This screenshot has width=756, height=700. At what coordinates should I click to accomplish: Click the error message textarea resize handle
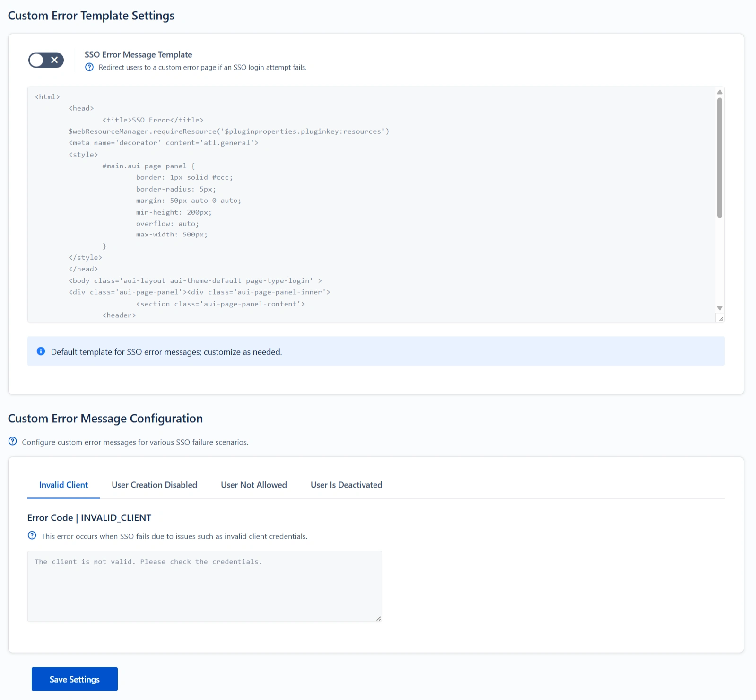(378, 618)
